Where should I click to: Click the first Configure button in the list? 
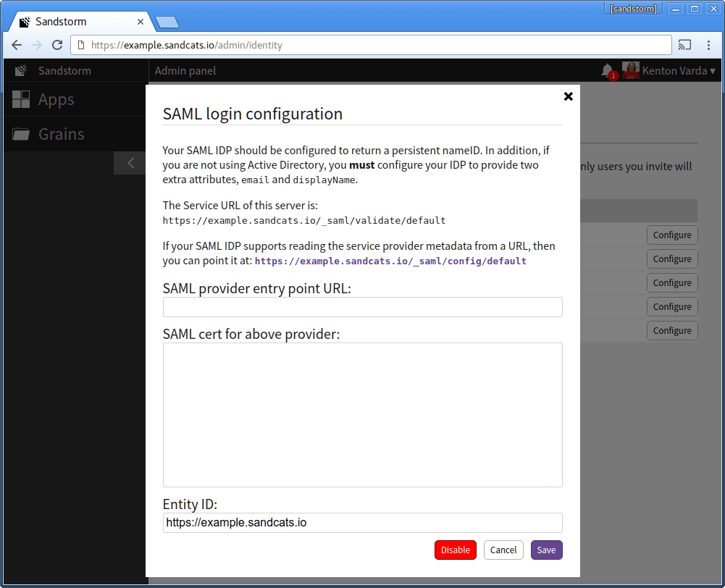point(672,235)
